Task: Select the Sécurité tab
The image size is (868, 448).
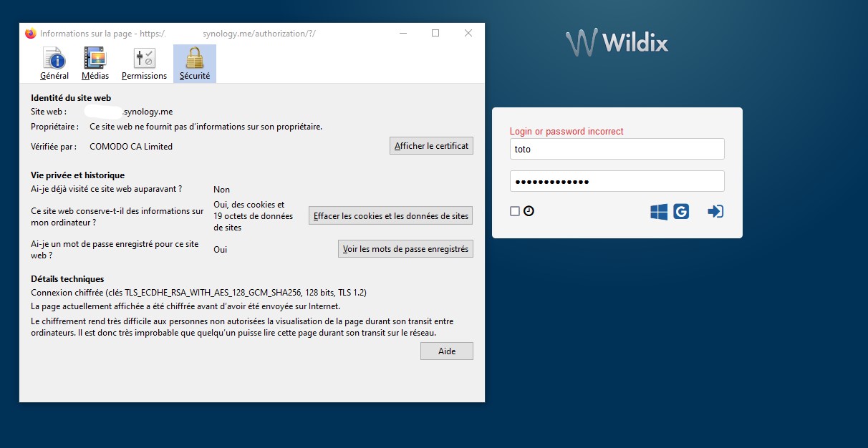Action: (195, 64)
